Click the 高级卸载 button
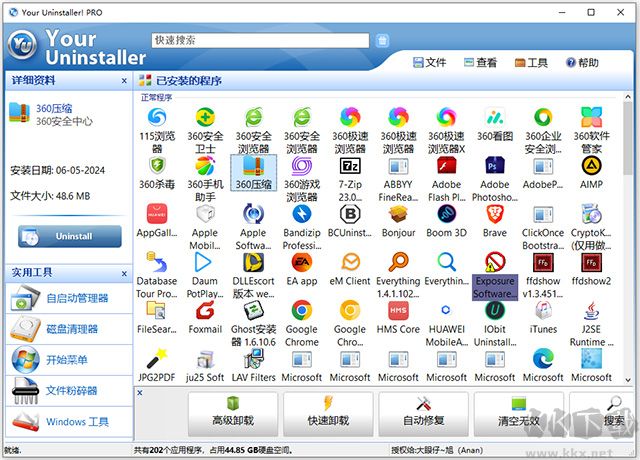640x460 pixels. pyautogui.click(x=233, y=414)
